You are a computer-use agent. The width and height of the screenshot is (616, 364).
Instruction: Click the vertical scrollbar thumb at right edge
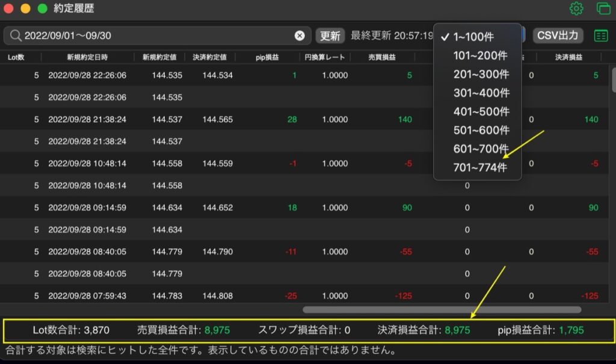tap(614, 79)
